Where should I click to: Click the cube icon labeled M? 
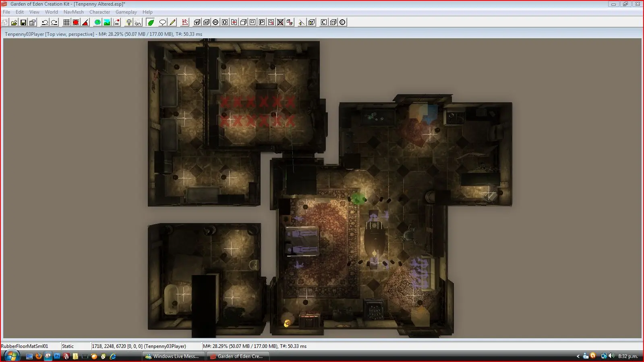(206, 23)
